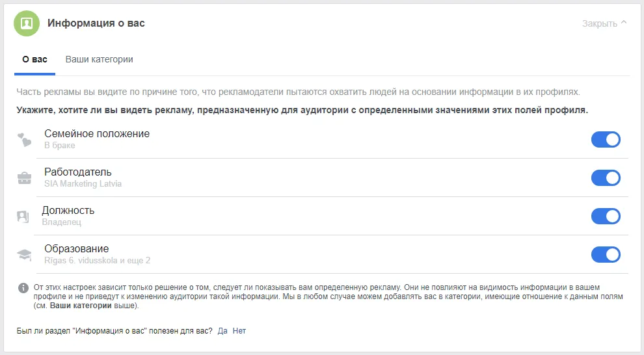The image size is (644, 355).
Task: Switch off the Должность toggle
Action: point(605,217)
